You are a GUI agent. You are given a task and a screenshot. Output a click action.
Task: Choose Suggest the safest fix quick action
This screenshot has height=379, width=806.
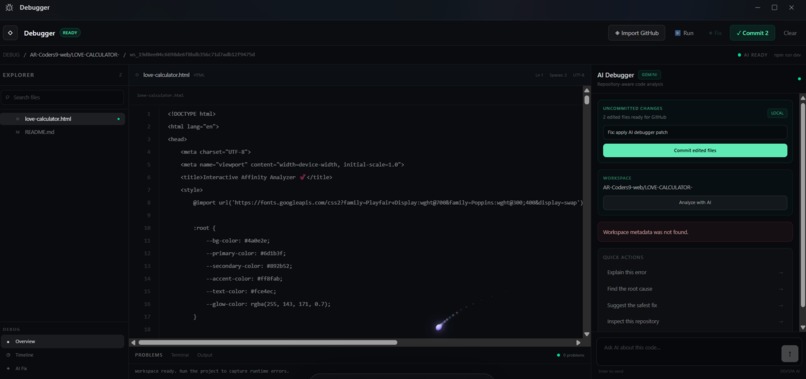coord(695,305)
